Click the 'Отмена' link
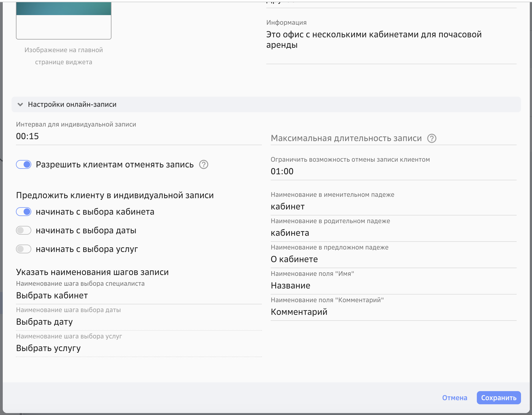The image size is (532, 415). pos(454,397)
